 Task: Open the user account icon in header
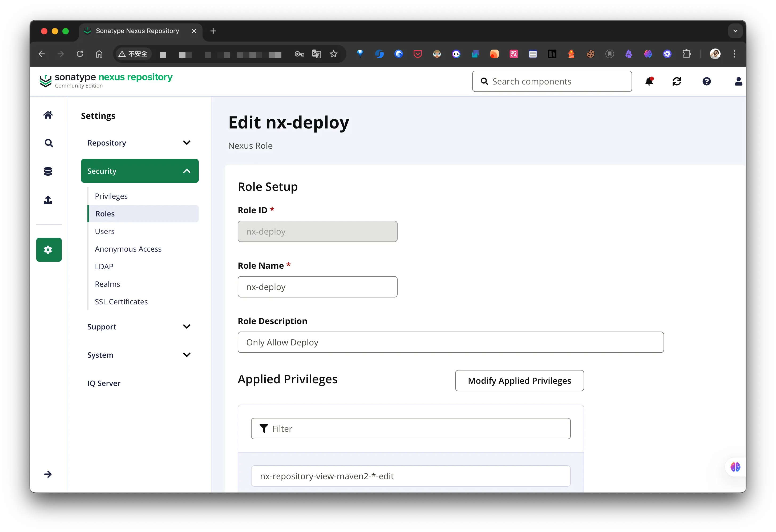tap(738, 82)
